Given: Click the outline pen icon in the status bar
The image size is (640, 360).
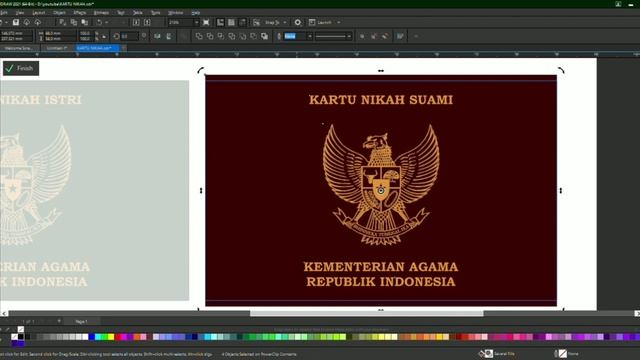Looking at the screenshot, I should (556, 354).
